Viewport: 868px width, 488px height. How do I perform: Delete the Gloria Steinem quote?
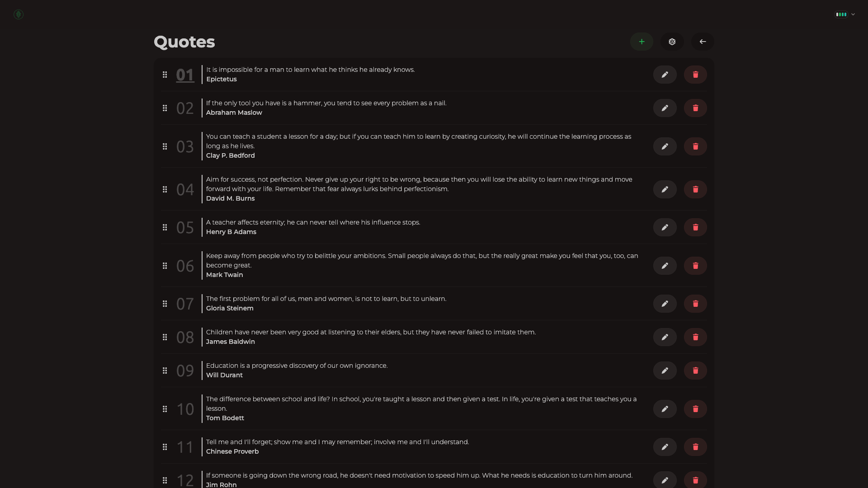(x=695, y=304)
